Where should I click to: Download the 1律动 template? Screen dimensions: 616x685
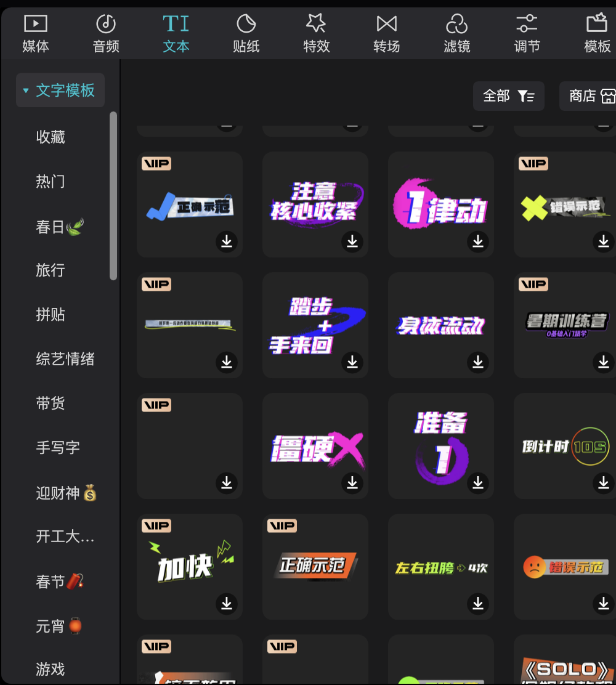tap(478, 241)
